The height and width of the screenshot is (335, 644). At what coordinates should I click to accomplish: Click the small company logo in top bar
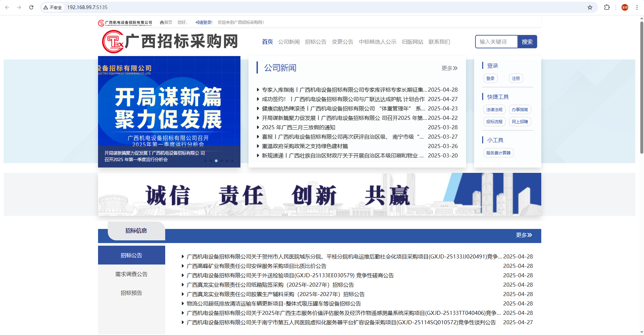click(x=125, y=23)
